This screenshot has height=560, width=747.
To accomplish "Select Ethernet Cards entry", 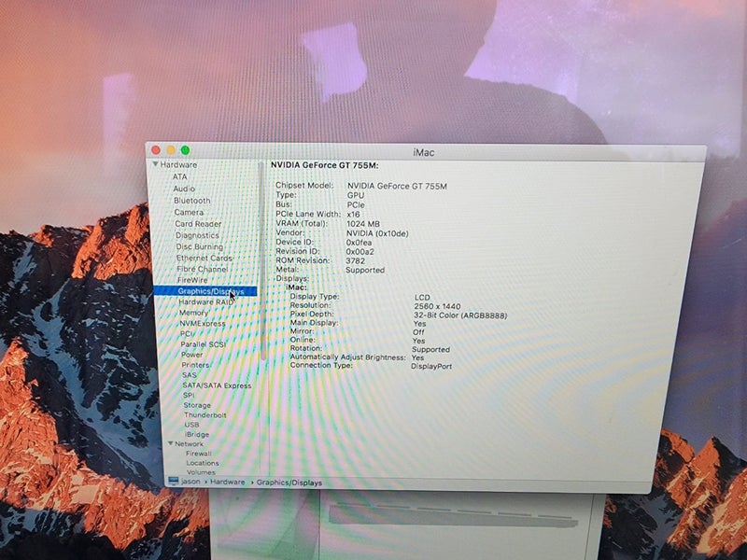I will [x=204, y=259].
